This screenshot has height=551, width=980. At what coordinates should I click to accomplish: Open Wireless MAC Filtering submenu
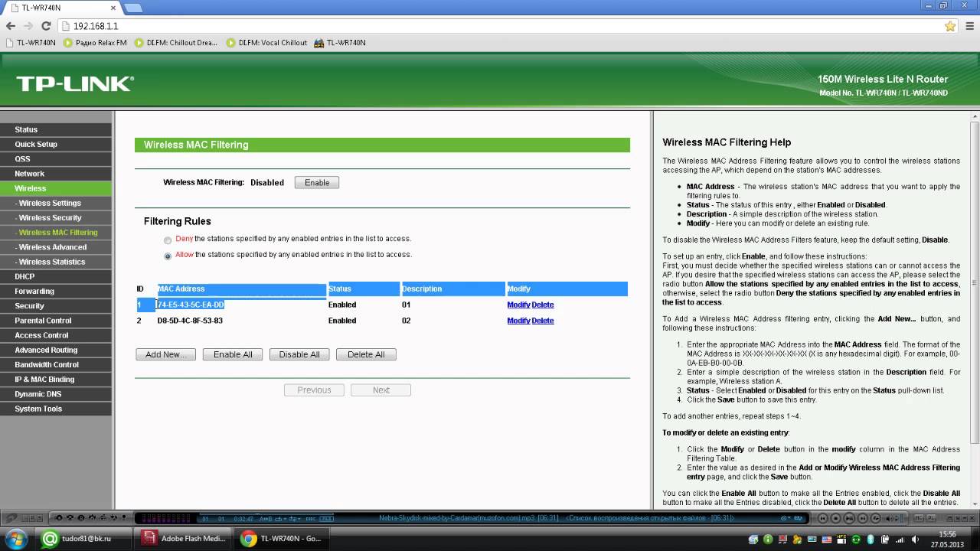click(x=56, y=232)
